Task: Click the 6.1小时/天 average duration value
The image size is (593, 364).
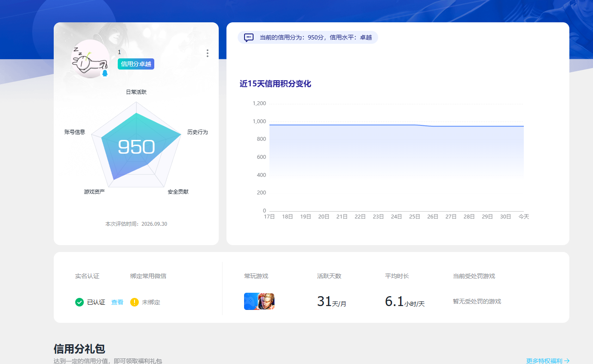Action: (x=405, y=301)
